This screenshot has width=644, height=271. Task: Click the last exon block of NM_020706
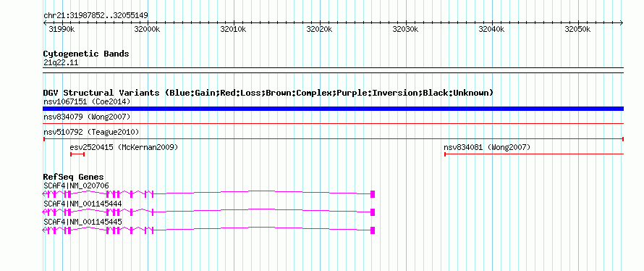[x=373, y=194]
